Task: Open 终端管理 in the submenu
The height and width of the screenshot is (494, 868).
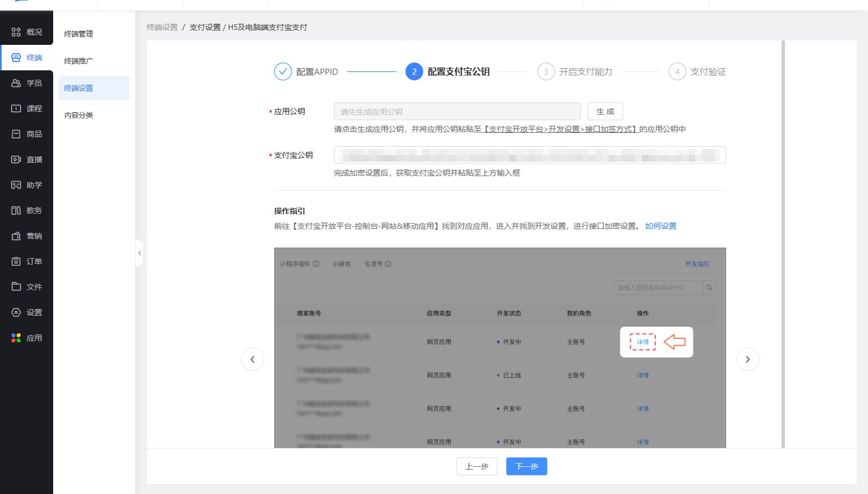Action: click(x=79, y=34)
